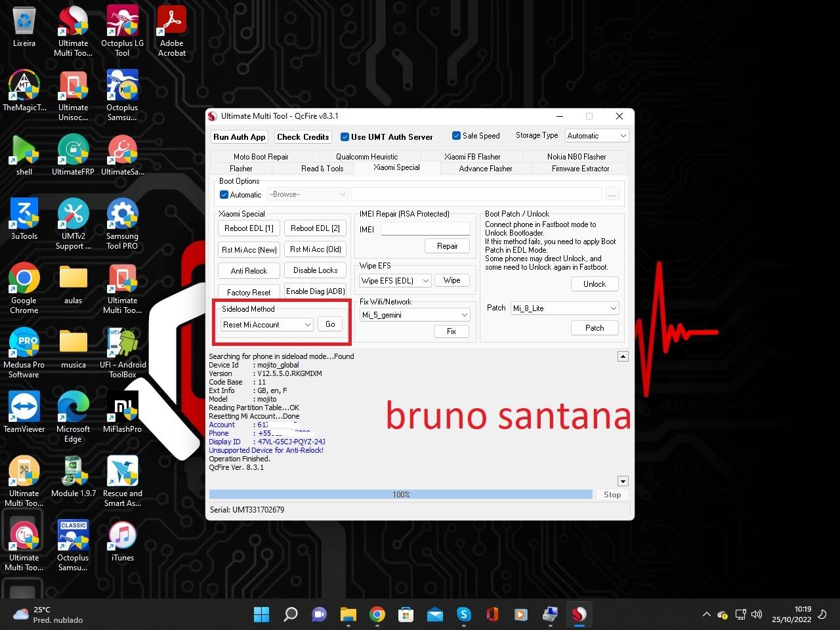Toggle Use UMT Auth Server checkbox

345,136
